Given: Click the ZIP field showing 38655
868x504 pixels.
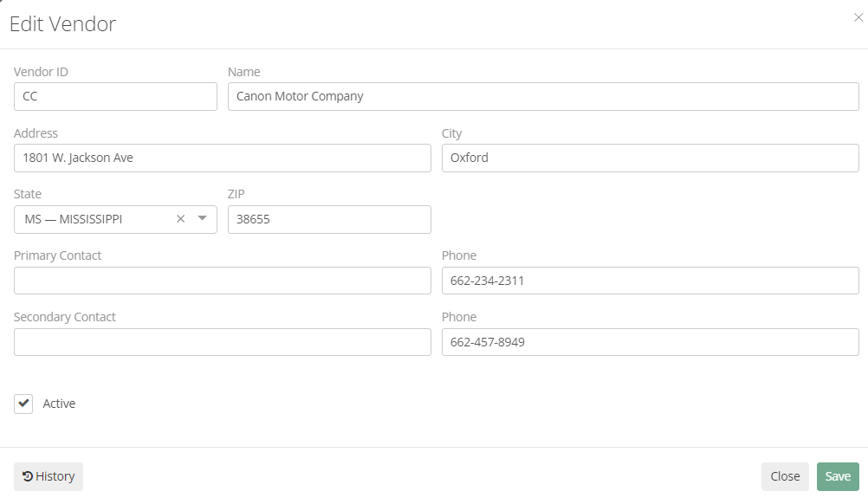Looking at the screenshot, I should [329, 219].
